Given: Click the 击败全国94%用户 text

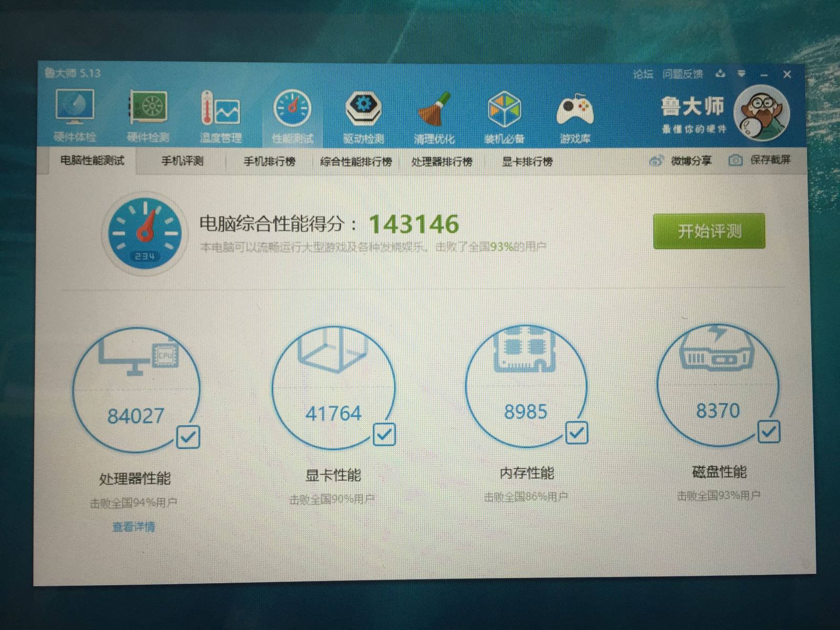Looking at the screenshot, I should point(133,503).
